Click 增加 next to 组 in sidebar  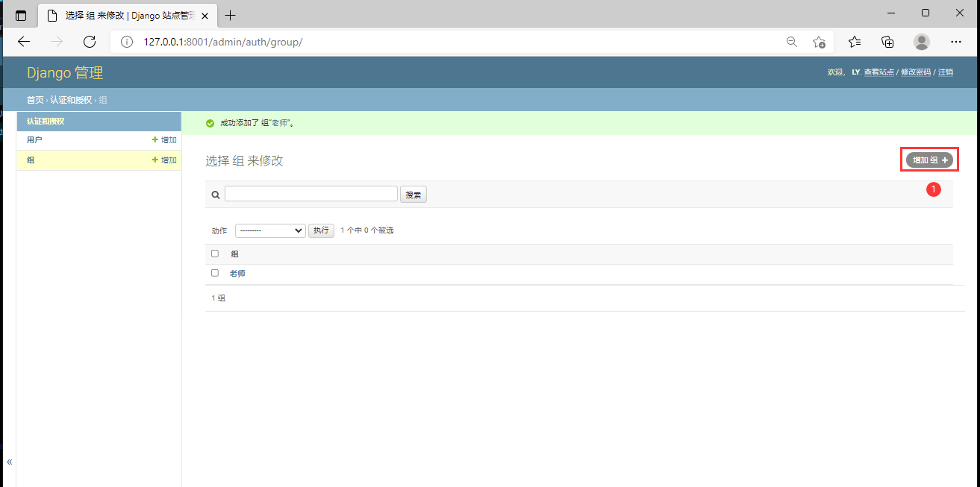pos(164,160)
